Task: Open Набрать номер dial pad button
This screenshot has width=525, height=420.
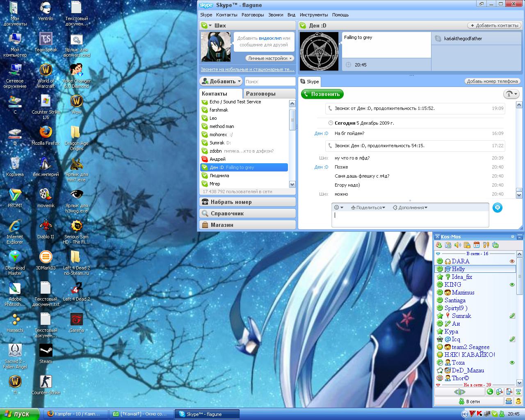Action: coord(247,202)
